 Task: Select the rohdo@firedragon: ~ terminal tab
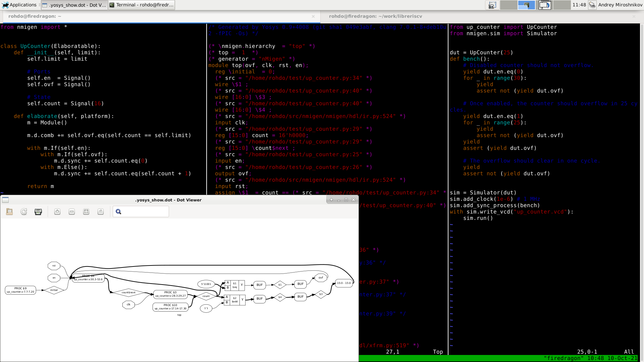(x=35, y=16)
